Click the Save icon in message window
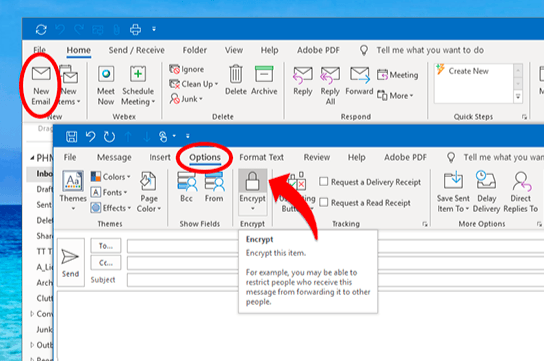Viewport: 544px width, 361px height. 71,136
